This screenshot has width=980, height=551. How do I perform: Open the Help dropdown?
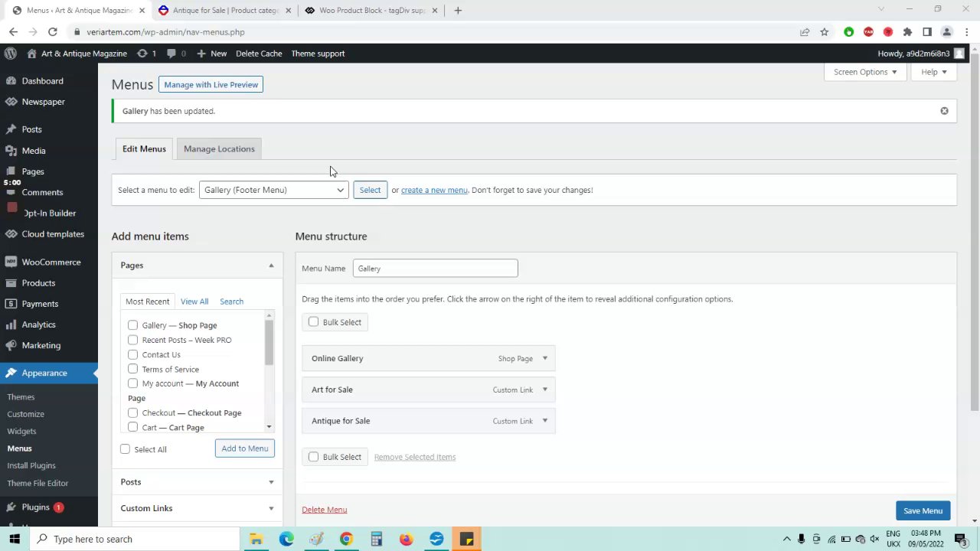click(933, 72)
